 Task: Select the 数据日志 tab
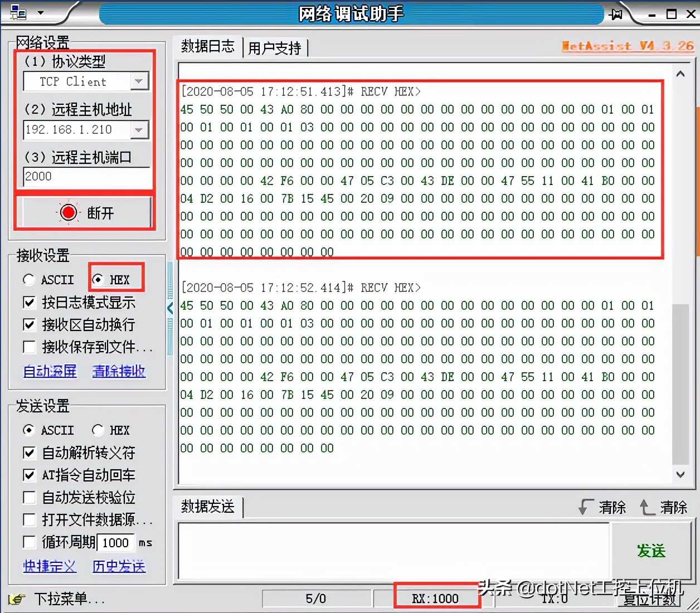click(207, 47)
